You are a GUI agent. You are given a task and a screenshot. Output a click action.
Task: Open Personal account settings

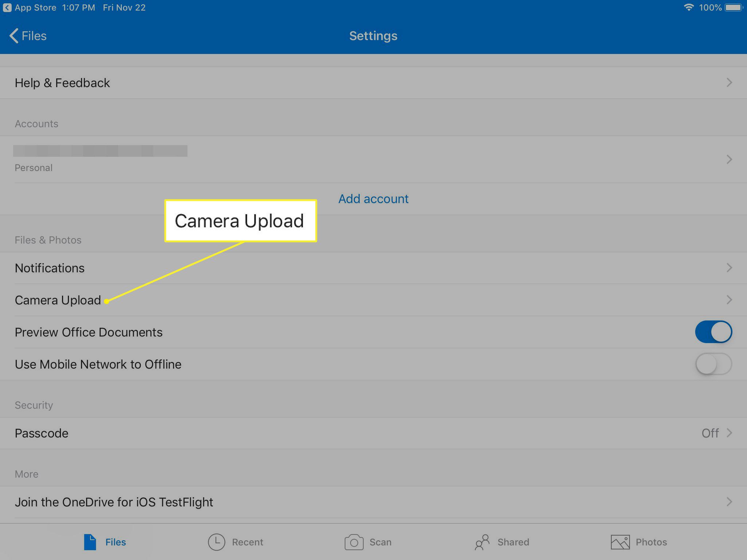coord(373,159)
